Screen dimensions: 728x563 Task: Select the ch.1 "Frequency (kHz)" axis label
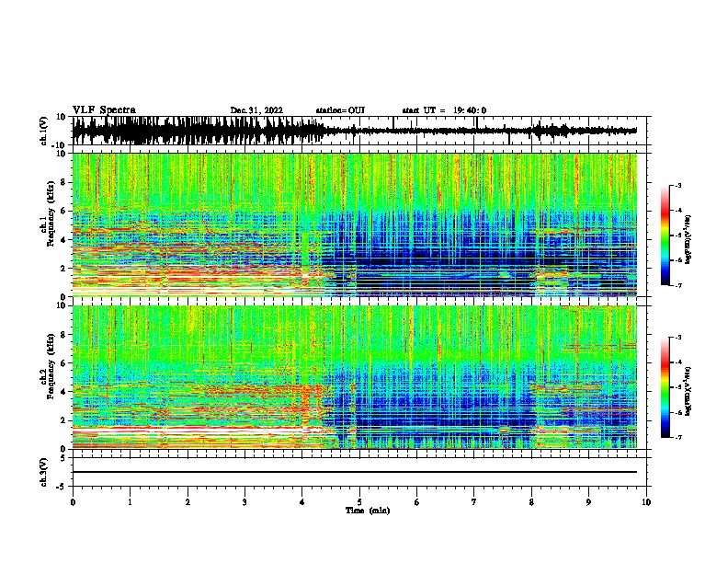51,214
